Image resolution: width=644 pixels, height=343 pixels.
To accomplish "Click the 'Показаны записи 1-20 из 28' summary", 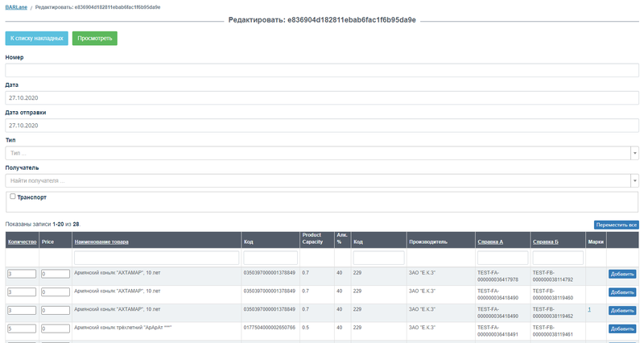I will point(43,225).
